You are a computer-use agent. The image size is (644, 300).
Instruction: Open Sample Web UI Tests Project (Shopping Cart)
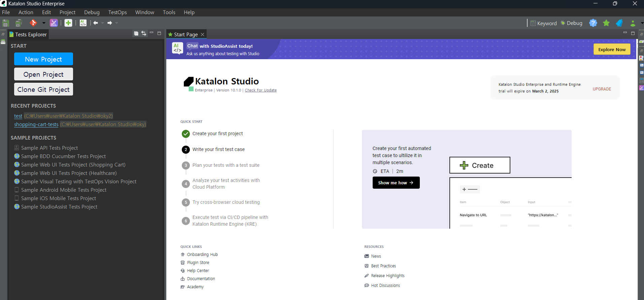click(73, 164)
